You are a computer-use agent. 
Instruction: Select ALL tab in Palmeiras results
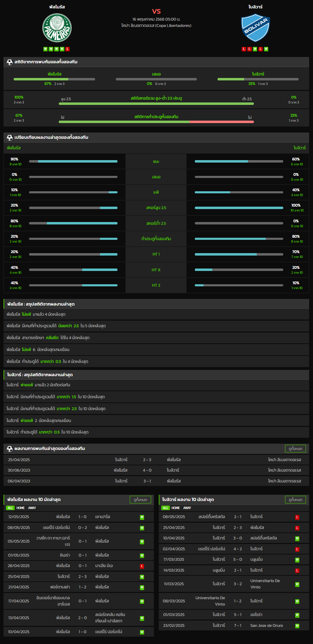coord(10,508)
